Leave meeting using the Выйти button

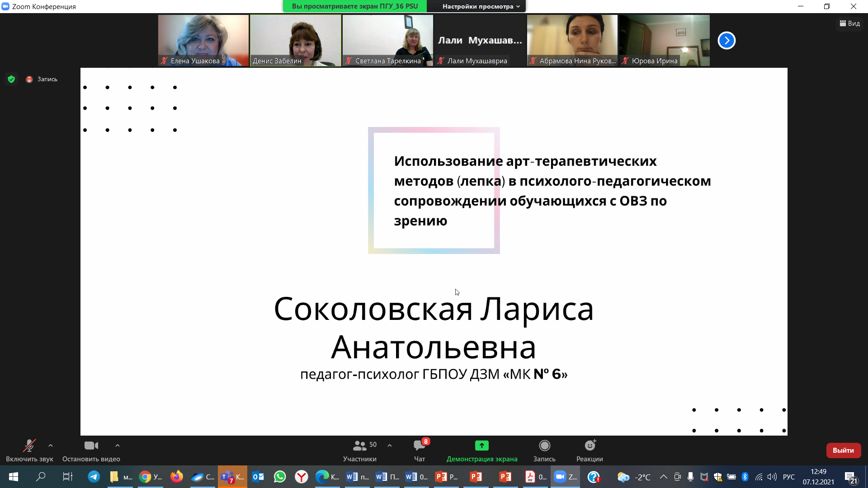coord(843,450)
